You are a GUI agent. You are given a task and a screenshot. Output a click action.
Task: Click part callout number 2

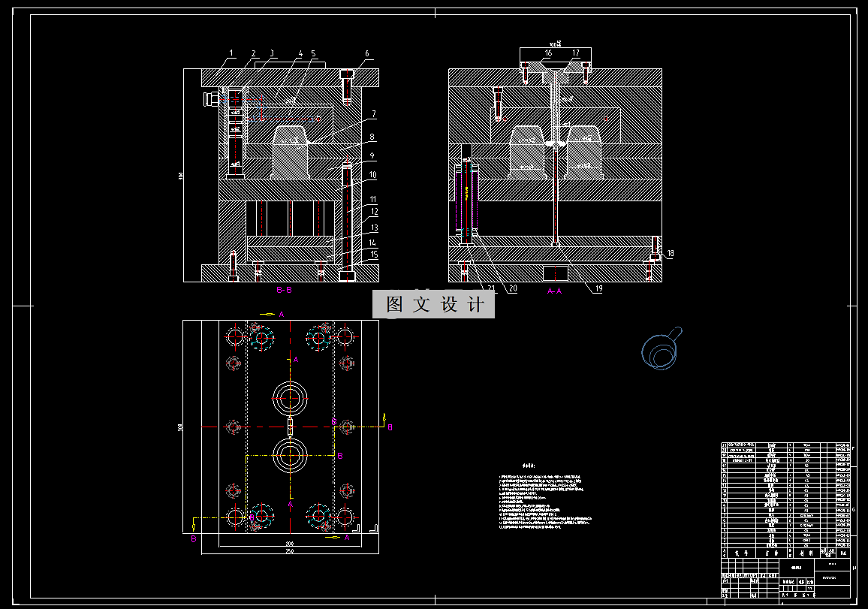254,54
